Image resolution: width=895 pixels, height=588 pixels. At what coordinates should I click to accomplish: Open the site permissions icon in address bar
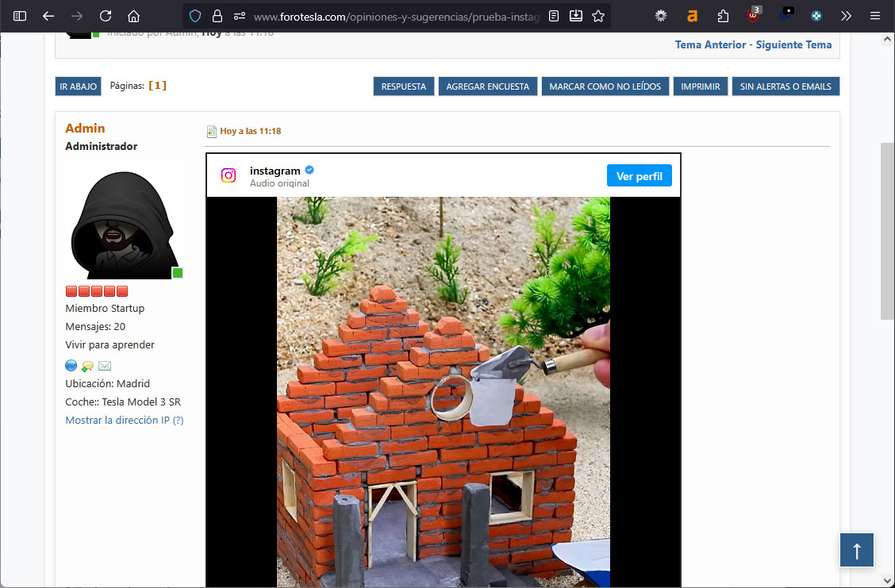coord(239,16)
